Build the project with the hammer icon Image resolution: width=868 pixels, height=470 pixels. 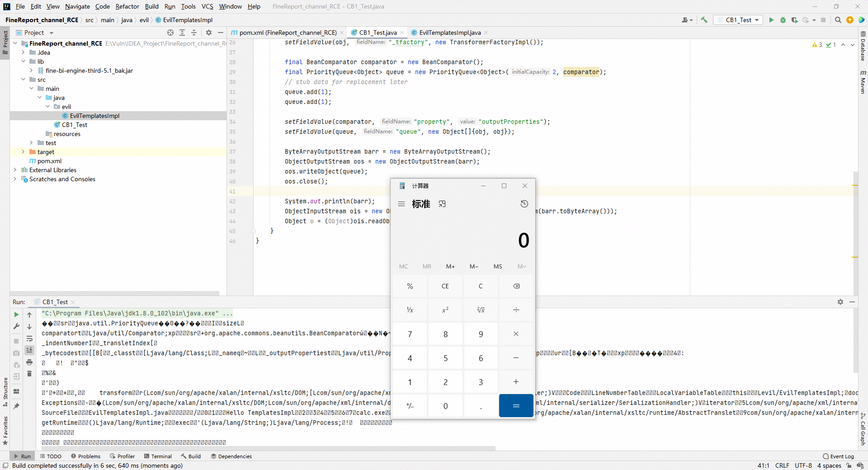[x=704, y=20]
